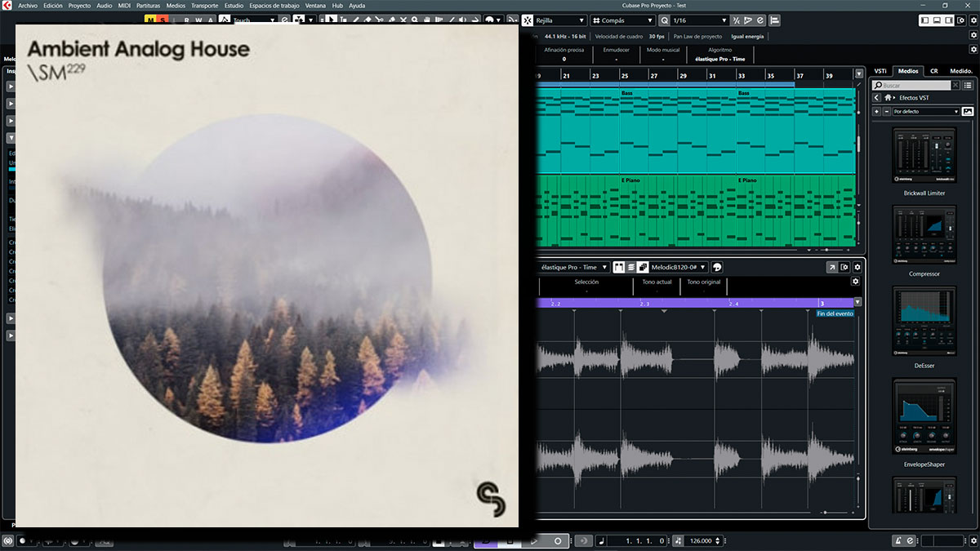Click the tempo value 126.000
This screenshot has height=551, width=980.
point(701,540)
